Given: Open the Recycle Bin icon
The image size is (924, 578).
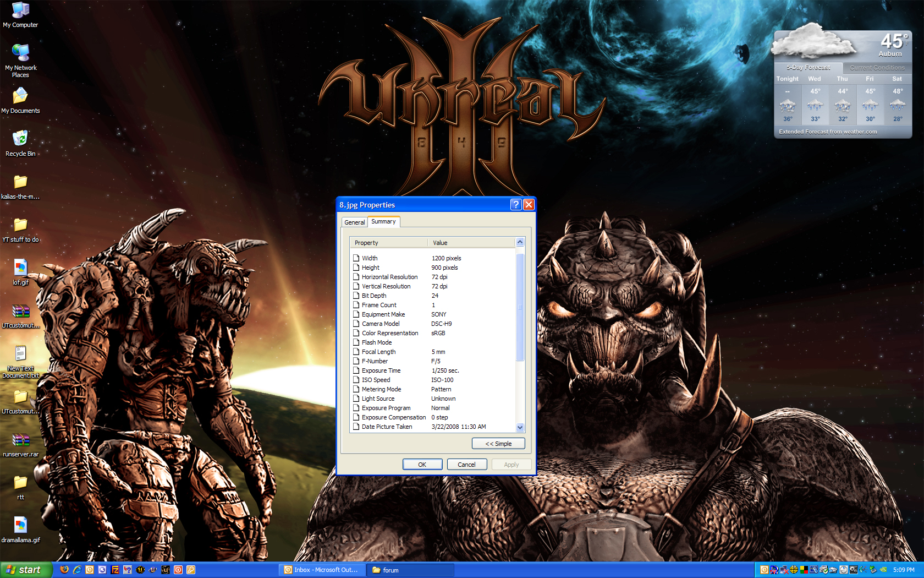Looking at the screenshot, I should [20, 144].
